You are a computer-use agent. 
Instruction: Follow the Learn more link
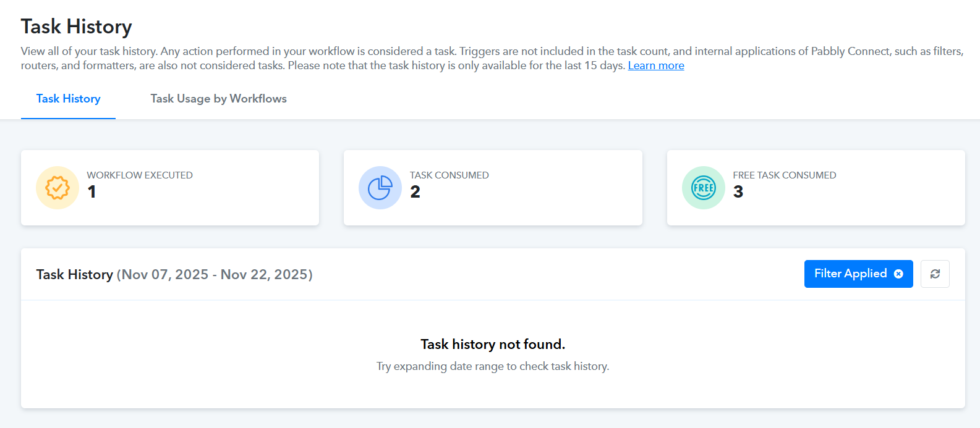(656, 65)
